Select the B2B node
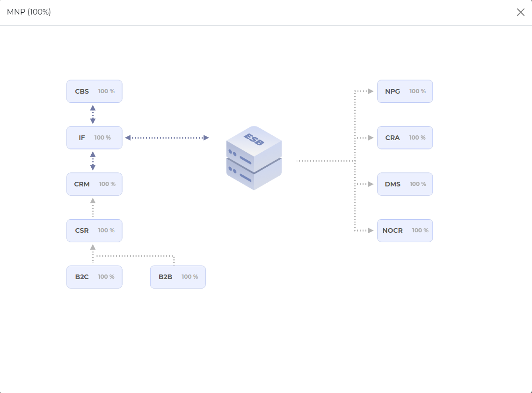Viewport: 532px width, 393px height. click(178, 277)
